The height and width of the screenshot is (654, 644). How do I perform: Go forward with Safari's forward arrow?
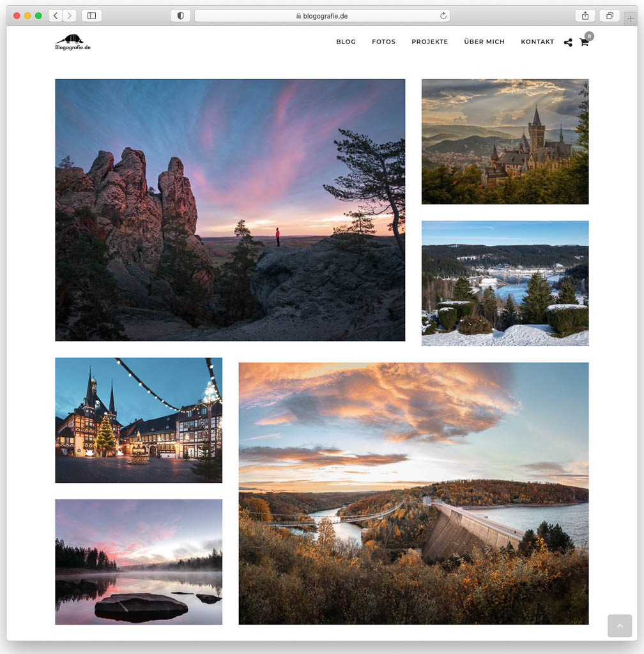tap(70, 16)
